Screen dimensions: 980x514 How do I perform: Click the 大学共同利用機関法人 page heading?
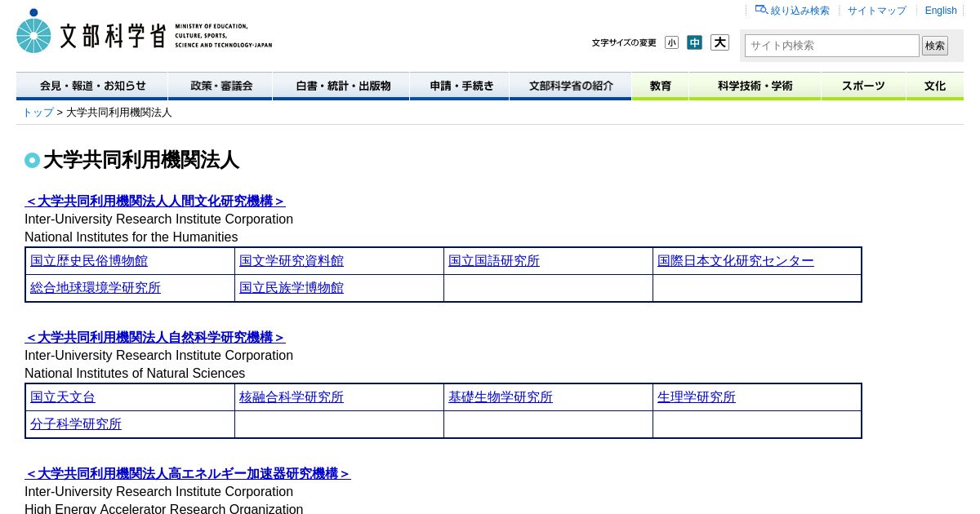coord(141,160)
